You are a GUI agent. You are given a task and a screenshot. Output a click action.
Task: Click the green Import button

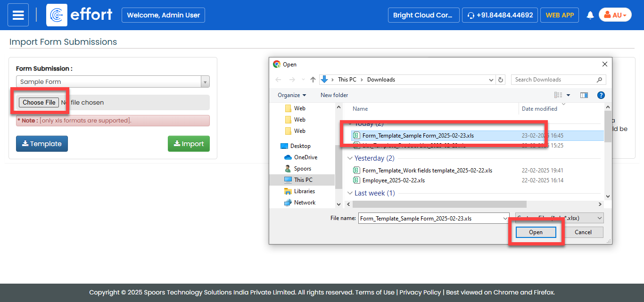[189, 144]
